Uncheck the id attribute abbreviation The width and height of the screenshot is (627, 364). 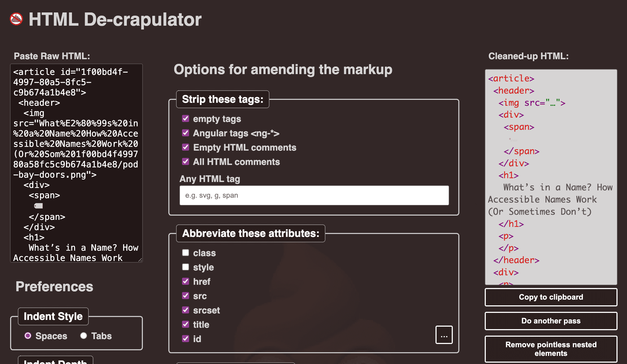pos(186,339)
